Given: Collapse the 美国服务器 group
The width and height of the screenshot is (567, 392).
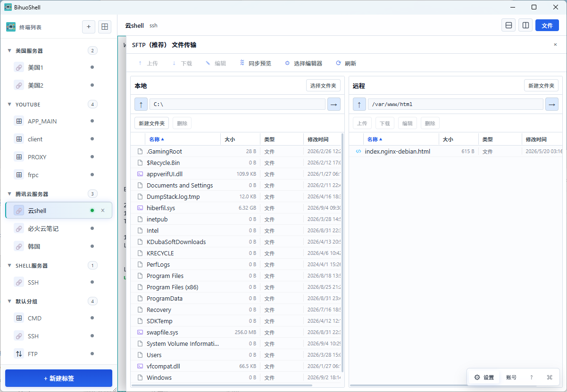Looking at the screenshot, I should tap(9, 50).
